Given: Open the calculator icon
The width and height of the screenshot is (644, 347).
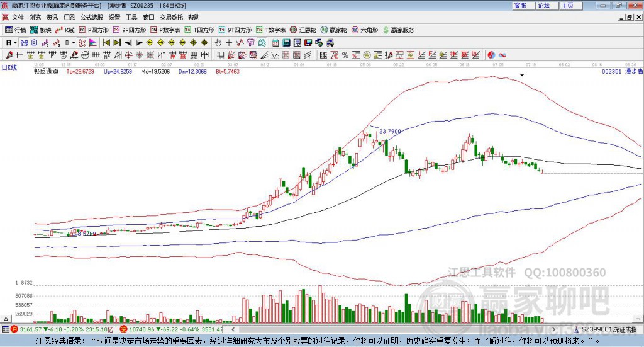Looking at the screenshot, I should (286, 43).
